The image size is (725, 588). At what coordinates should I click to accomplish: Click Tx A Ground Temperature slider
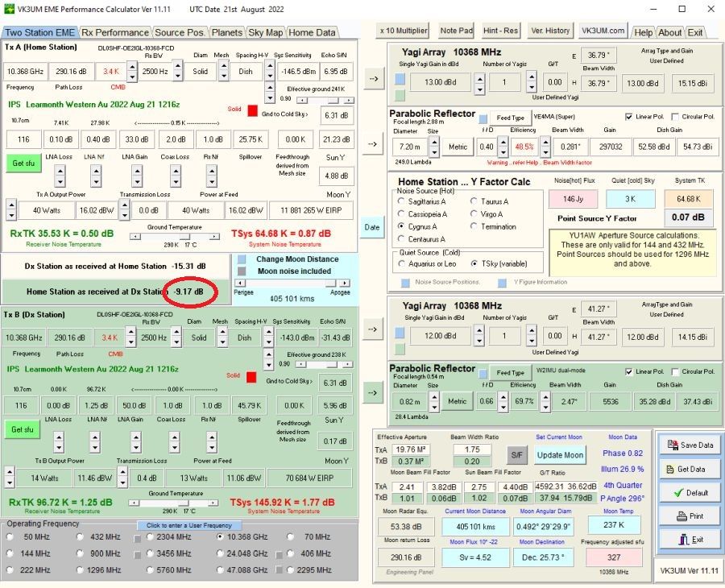(x=174, y=236)
